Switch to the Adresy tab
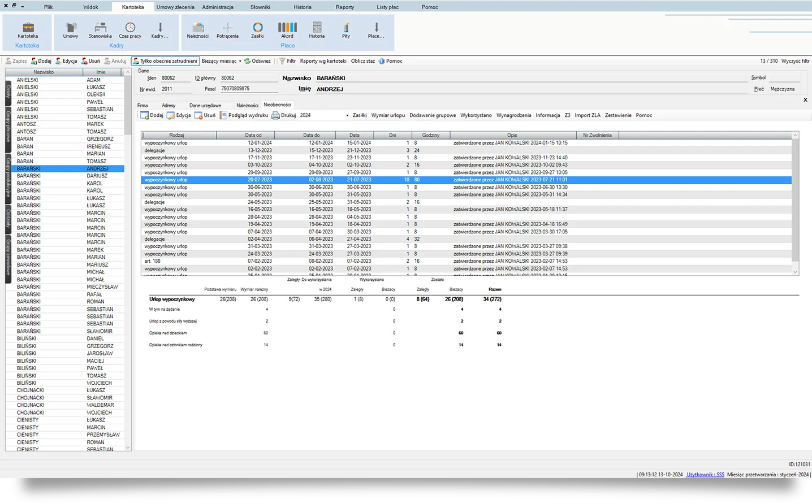Screen dimensions: 812x504 click(169, 106)
